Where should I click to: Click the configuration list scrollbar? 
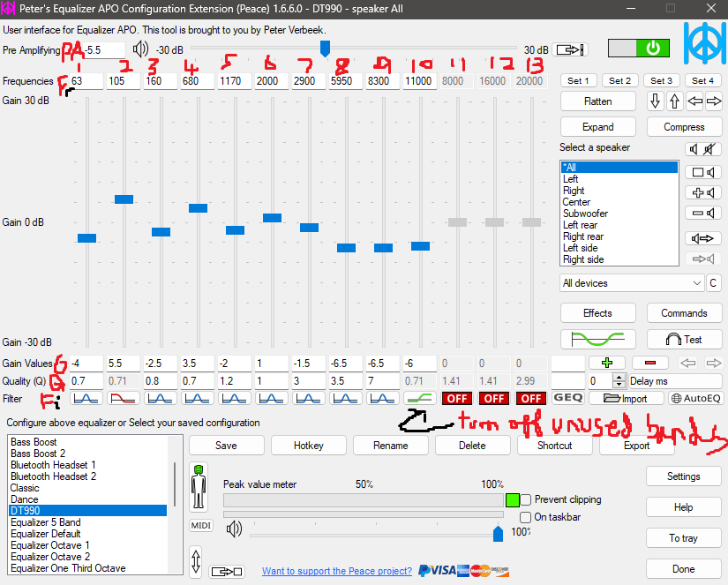tap(175, 484)
